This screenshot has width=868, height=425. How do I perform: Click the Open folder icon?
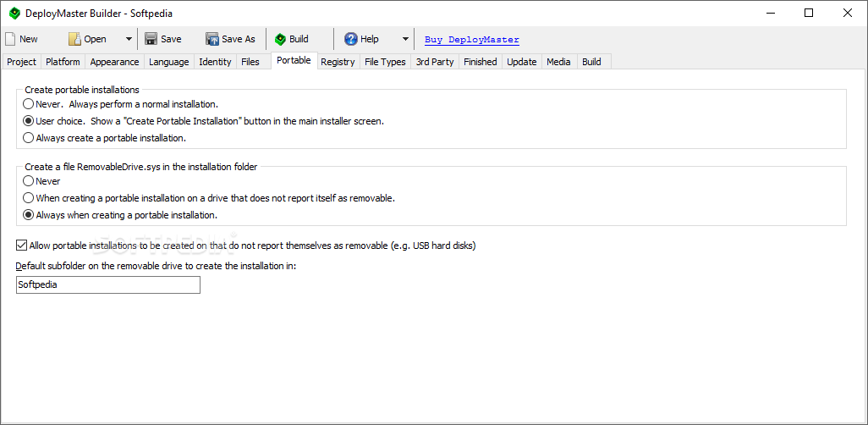[74, 39]
